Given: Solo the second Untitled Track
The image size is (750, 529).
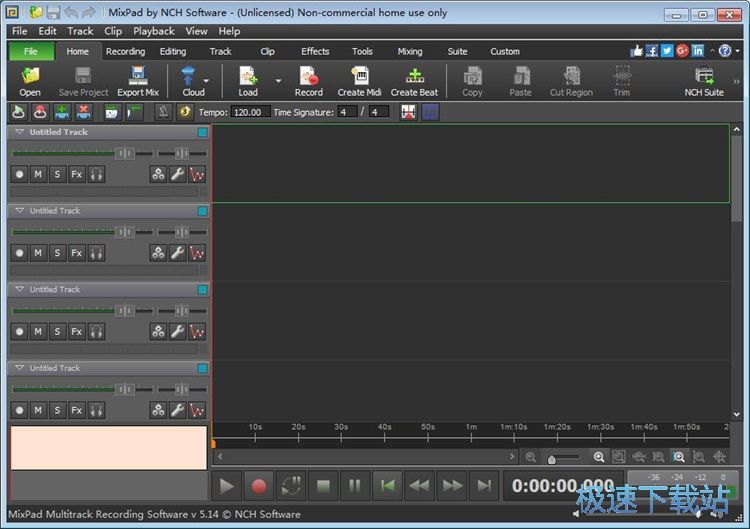Looking at the screenshot, I should click(57, 253).
